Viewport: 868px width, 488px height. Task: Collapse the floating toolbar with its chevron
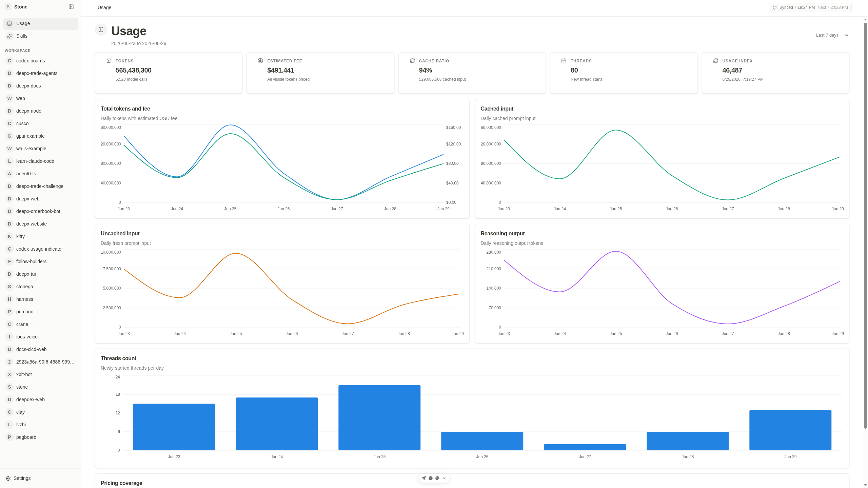444,478
